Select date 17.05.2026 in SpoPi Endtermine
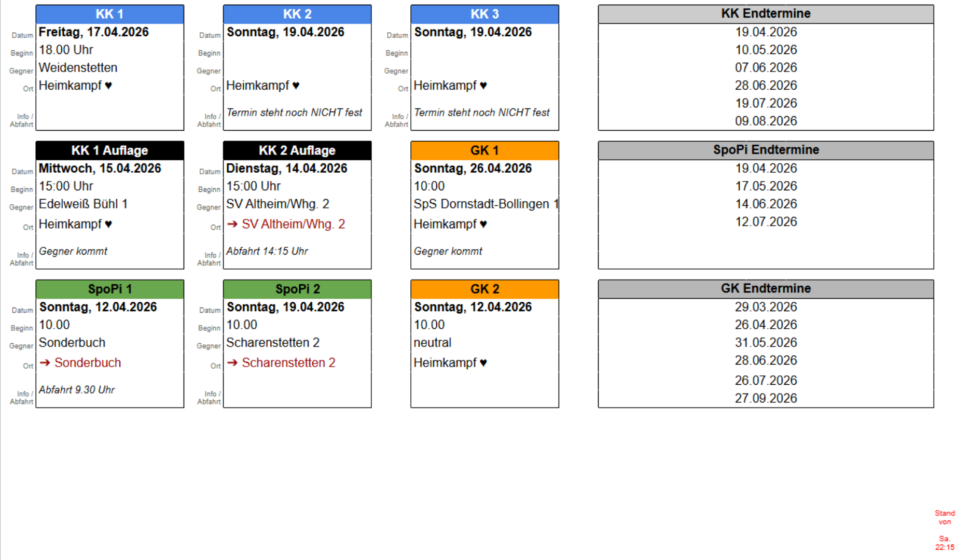The image size is (956, 560). [766, 186]
